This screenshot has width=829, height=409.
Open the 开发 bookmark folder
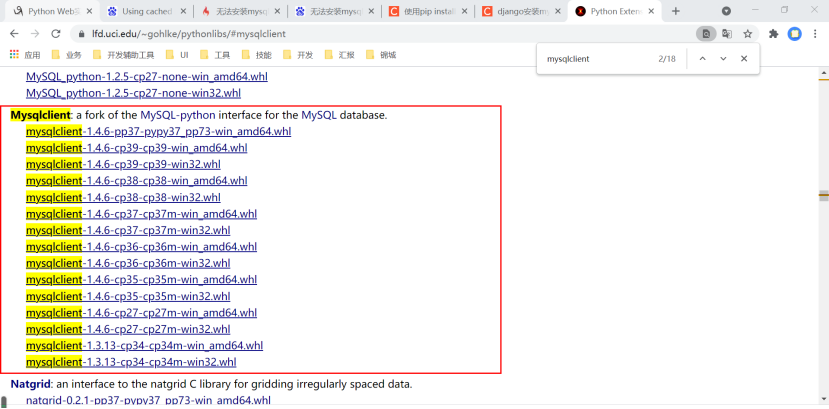298,54
